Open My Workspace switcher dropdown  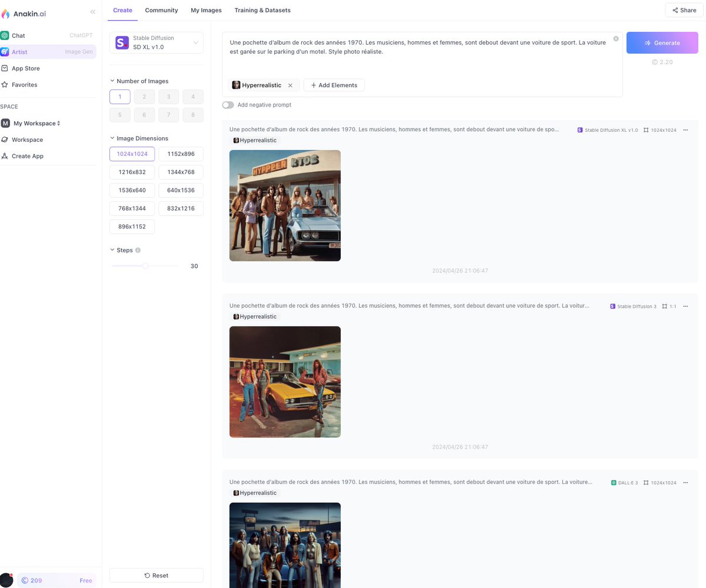click(31, 123)
